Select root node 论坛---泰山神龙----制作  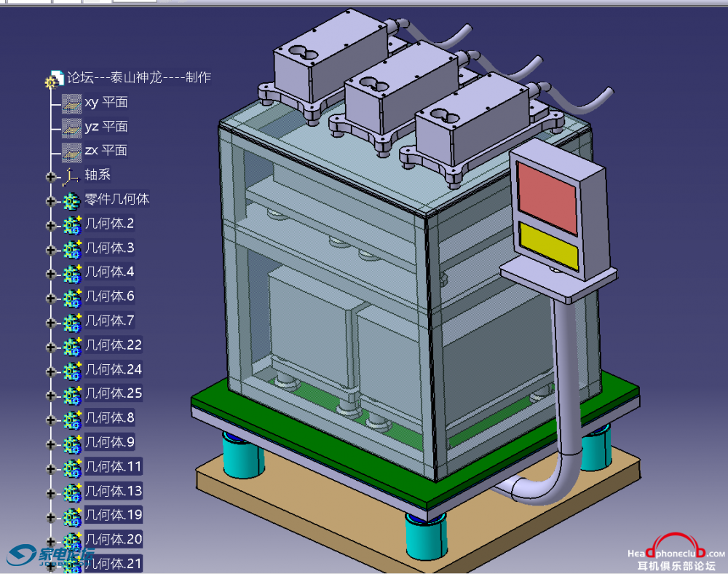tap(139, 77)
